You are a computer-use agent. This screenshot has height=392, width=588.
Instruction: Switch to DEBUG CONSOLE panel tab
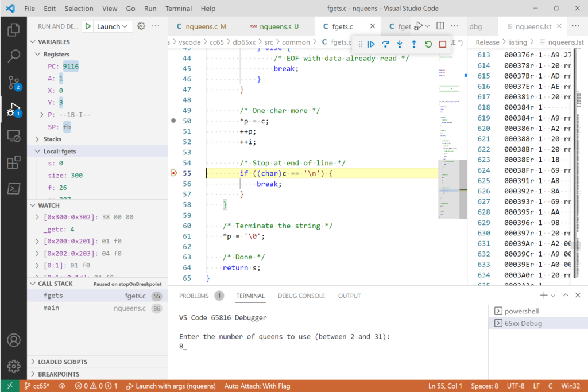tap(301, 296)
